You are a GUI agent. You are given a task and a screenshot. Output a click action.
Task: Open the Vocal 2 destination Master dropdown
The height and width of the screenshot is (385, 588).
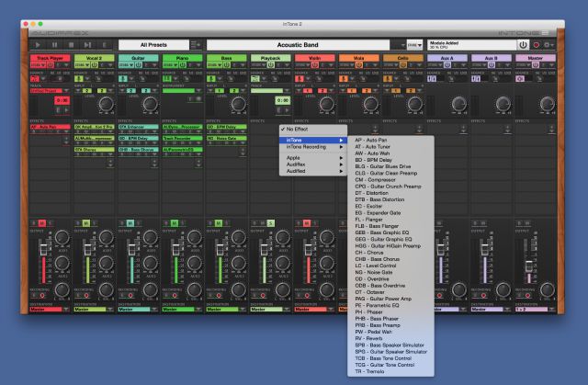94,310
